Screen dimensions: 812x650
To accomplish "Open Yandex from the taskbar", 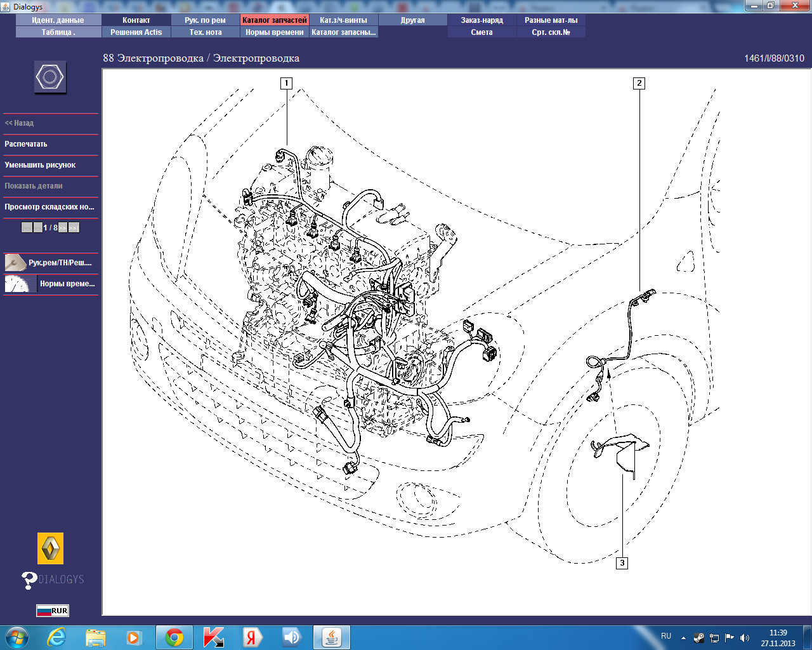I will 252,637.
